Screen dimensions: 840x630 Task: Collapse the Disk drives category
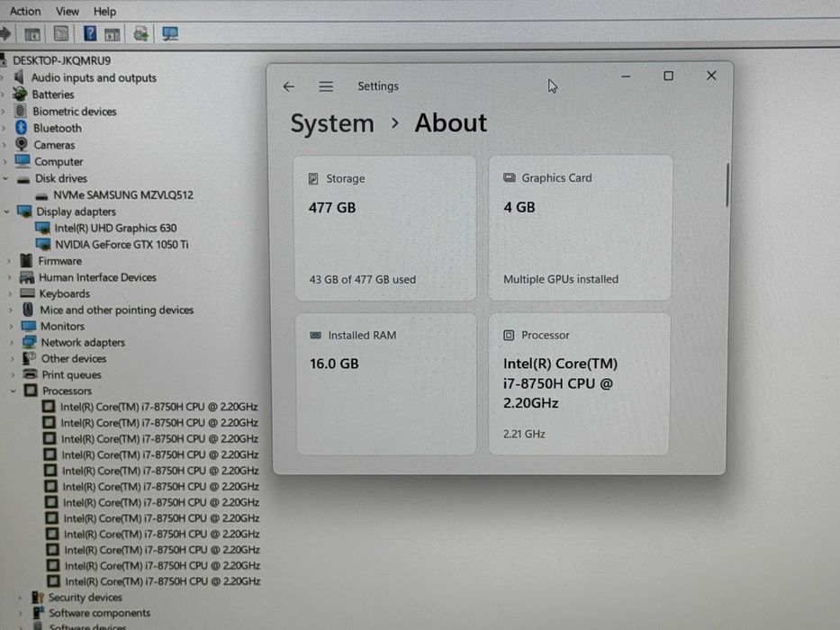(6, 178)
